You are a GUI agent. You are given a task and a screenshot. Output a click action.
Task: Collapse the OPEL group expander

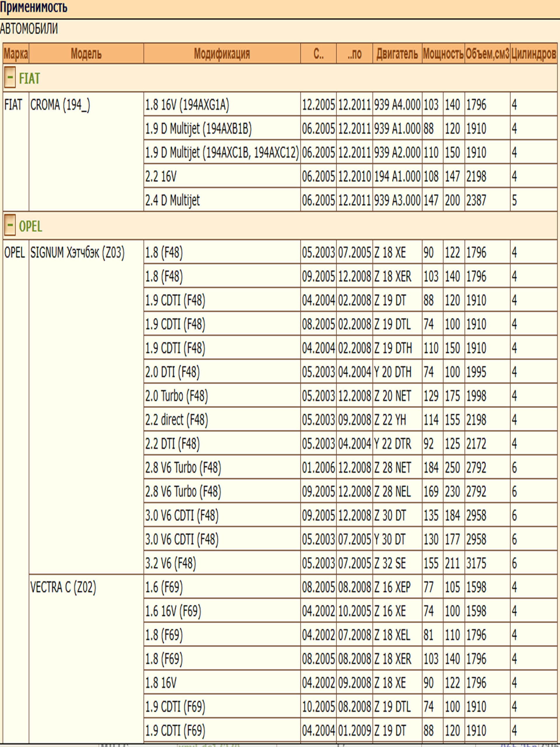click(10, 225)
